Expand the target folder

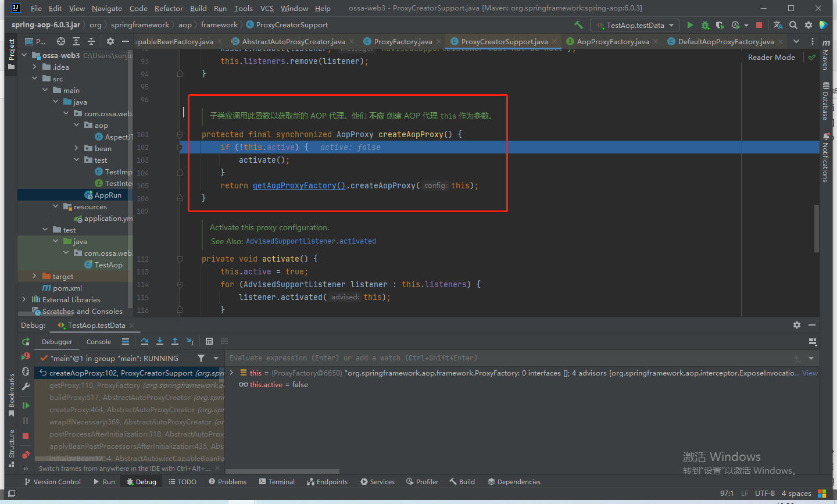pyautogui.click(x=35, y=276)
